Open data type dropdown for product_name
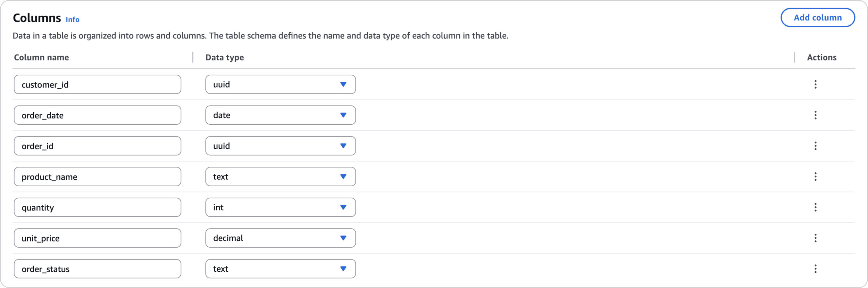The width and height of the screenshot is (868, 288). pos(280,176)
